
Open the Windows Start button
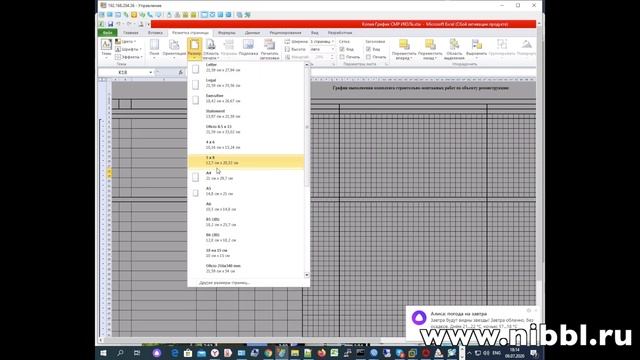coord(103,353)
